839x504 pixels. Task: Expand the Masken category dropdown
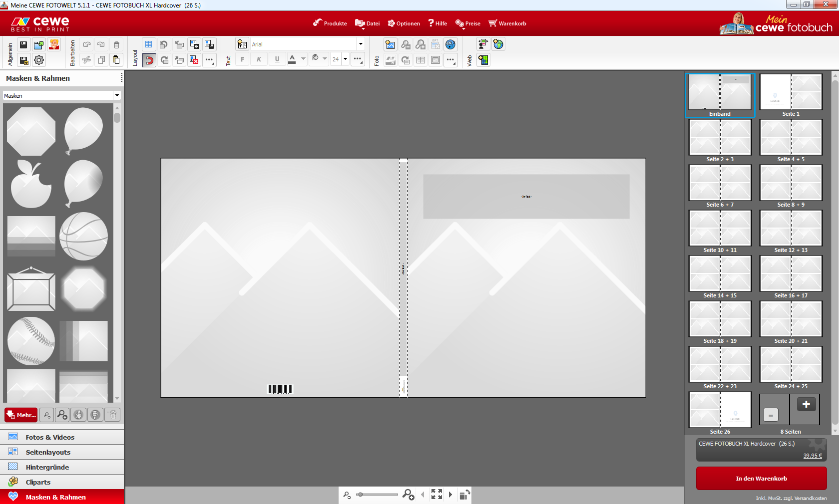117,95
